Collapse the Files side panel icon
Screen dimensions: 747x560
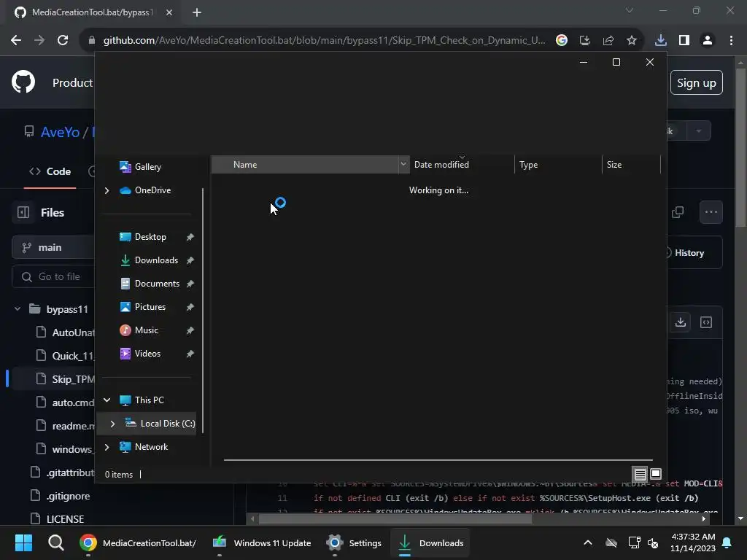tap(23, 212)
